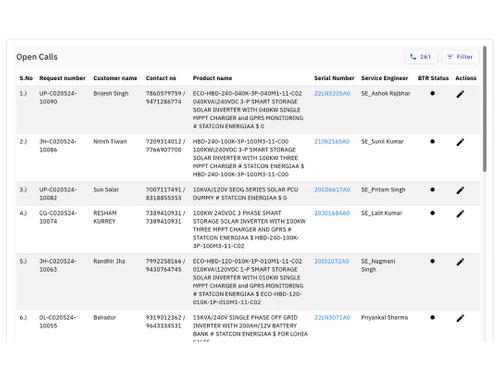The height and width of the screenshot is (375, 500).
Task: Click contact number 7860579759
Action: point(163,93)
